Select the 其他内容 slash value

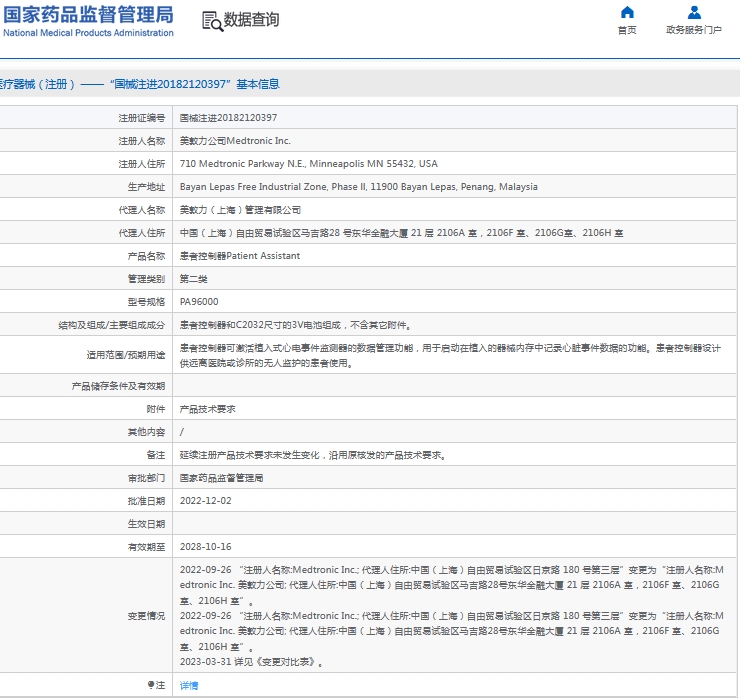pyautogui.click(x=182, y=432)
